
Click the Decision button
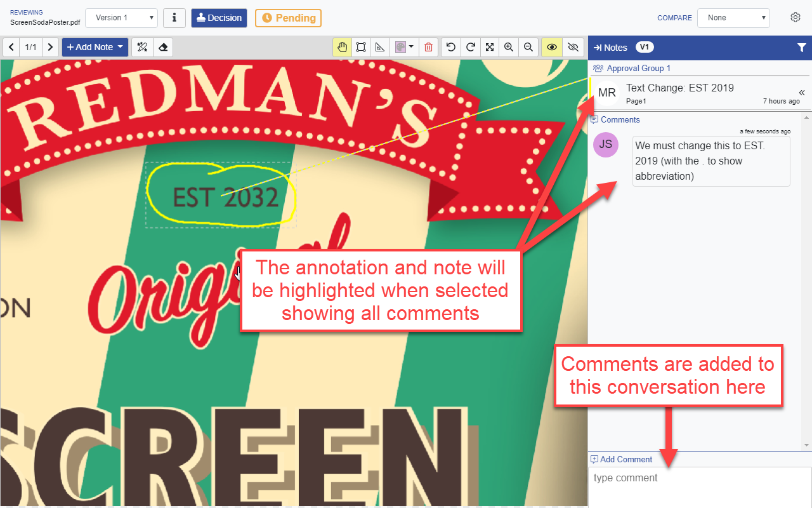click(x=219, y=18)
